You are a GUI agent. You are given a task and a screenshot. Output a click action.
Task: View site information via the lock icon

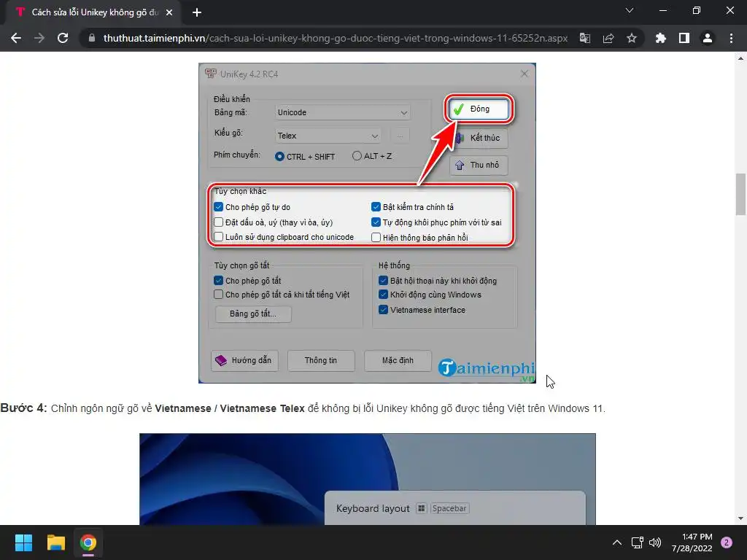(x=92, y=38)
